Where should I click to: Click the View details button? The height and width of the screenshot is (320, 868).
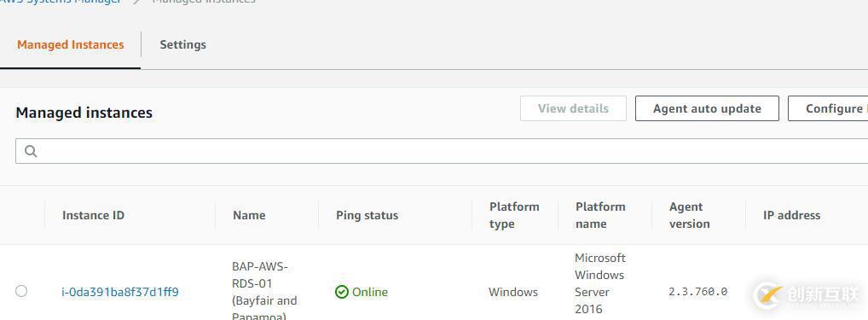click(573, 108)
